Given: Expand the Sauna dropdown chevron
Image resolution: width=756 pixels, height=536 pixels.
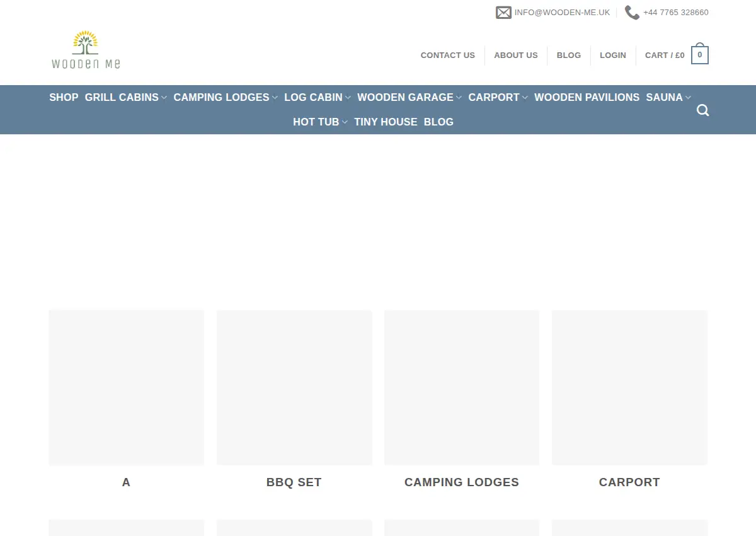Looking at the screenshot, I should [x=688, y=98].
